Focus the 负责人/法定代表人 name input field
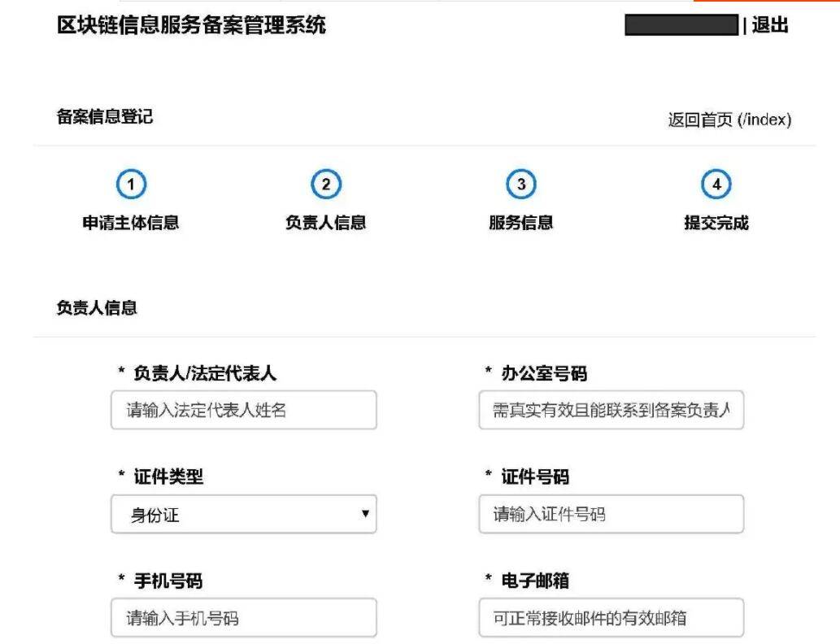 (x=244, y=410)
